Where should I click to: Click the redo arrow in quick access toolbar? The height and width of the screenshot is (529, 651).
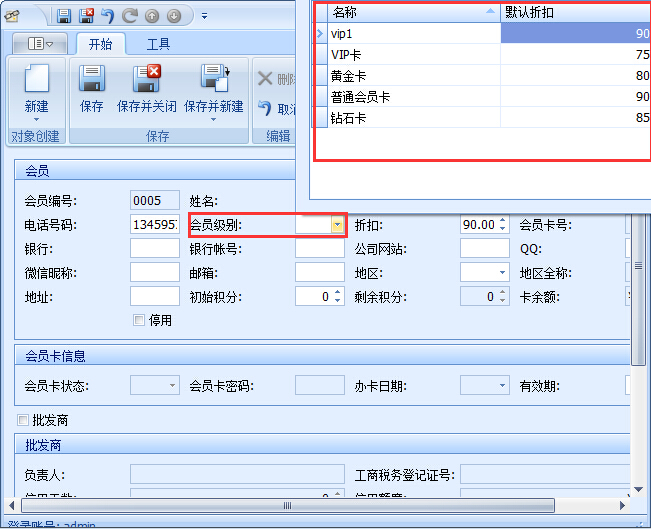[130, 16]
